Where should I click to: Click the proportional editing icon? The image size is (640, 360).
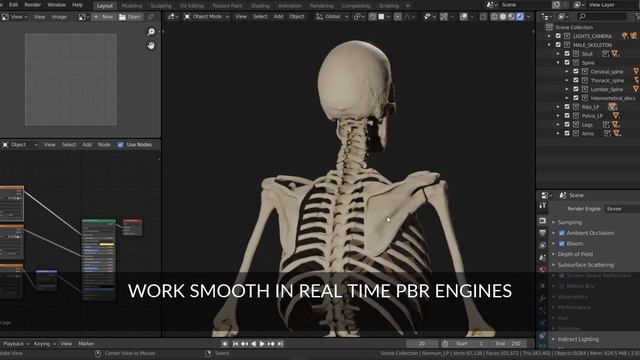398,17
